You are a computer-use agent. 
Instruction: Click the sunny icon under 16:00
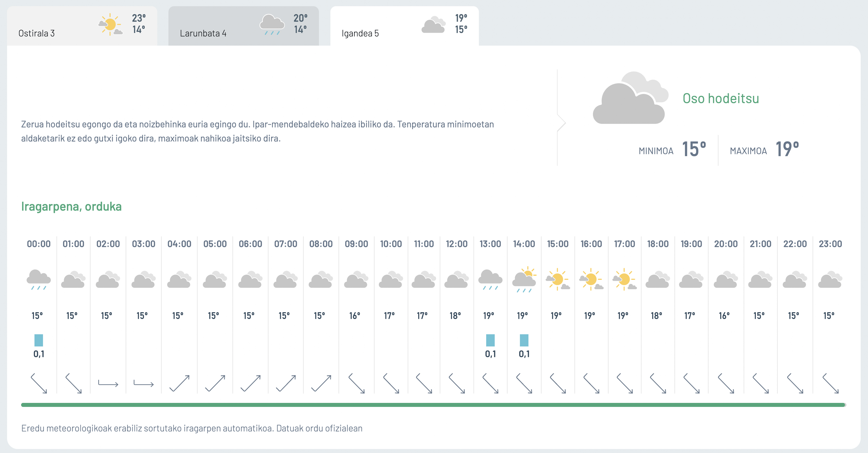(x=591, y=279)
